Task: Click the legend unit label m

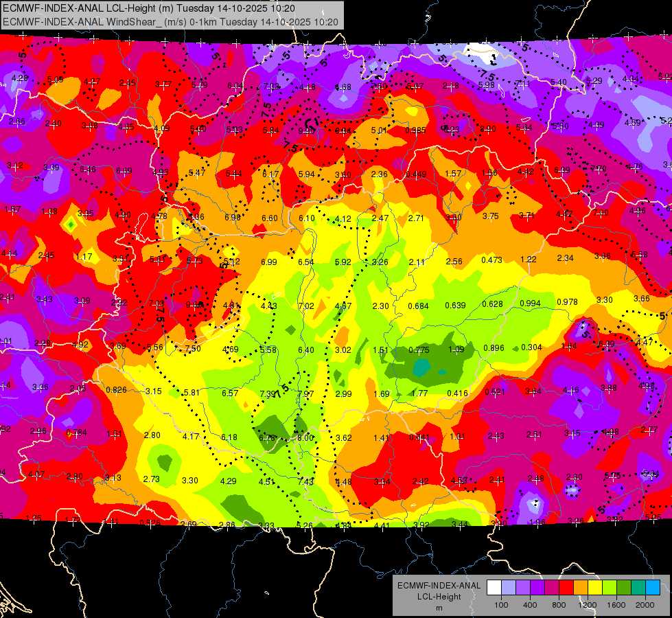Action: point(439,608)
